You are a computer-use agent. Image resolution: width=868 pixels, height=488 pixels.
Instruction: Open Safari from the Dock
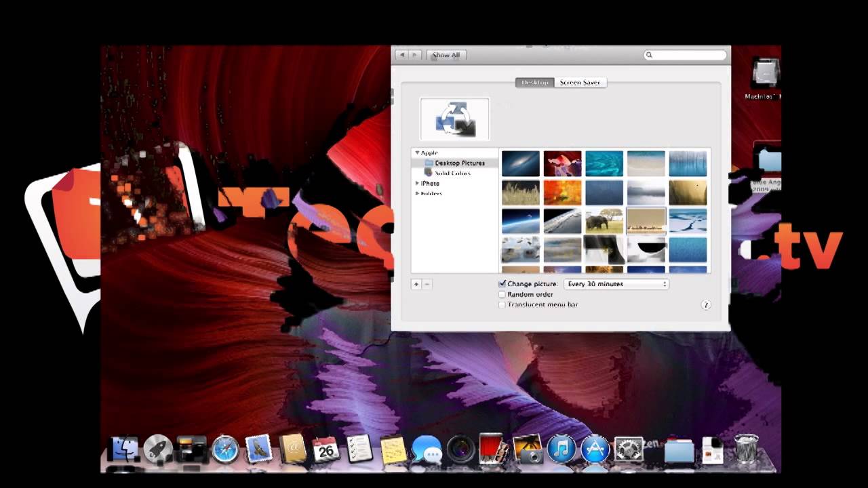click(224, 449)
